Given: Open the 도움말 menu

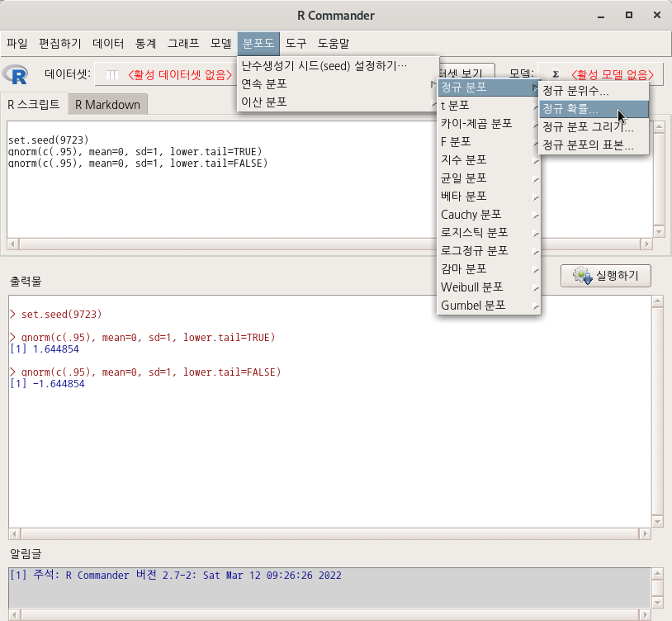Looking at the screenshot, I should [334, 43].
